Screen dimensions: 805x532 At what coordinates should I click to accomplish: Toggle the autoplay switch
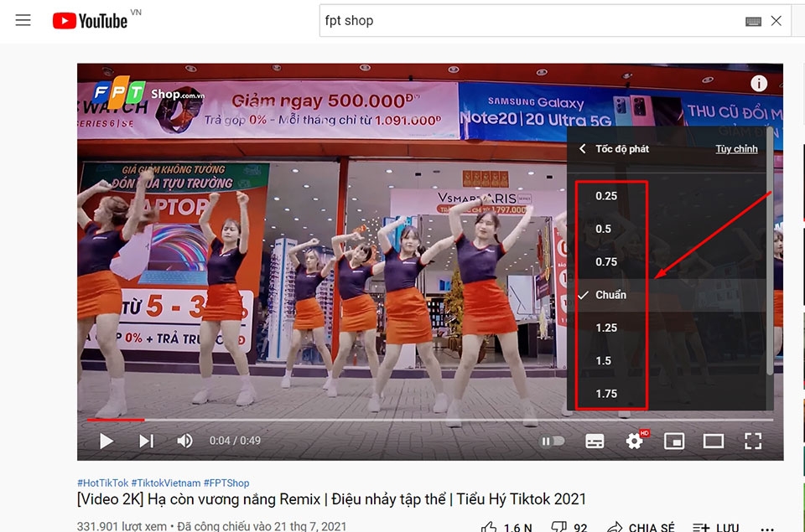[x=552, y=441]
